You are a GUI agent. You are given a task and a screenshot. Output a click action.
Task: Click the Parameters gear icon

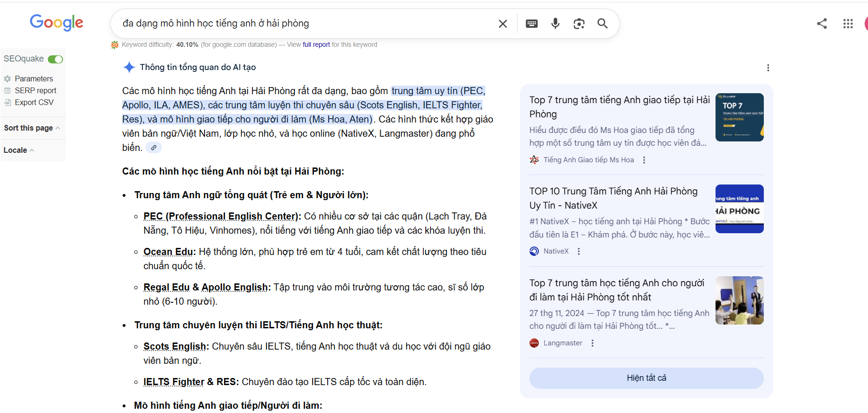pos(7,79)
